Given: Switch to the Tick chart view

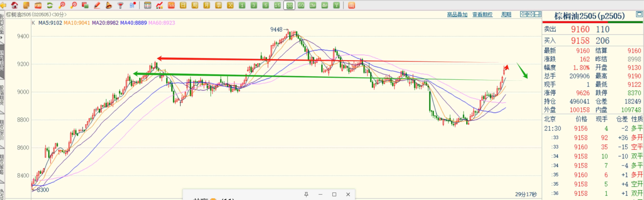Looking at the screenshot, I should click(x=171, y=5).
